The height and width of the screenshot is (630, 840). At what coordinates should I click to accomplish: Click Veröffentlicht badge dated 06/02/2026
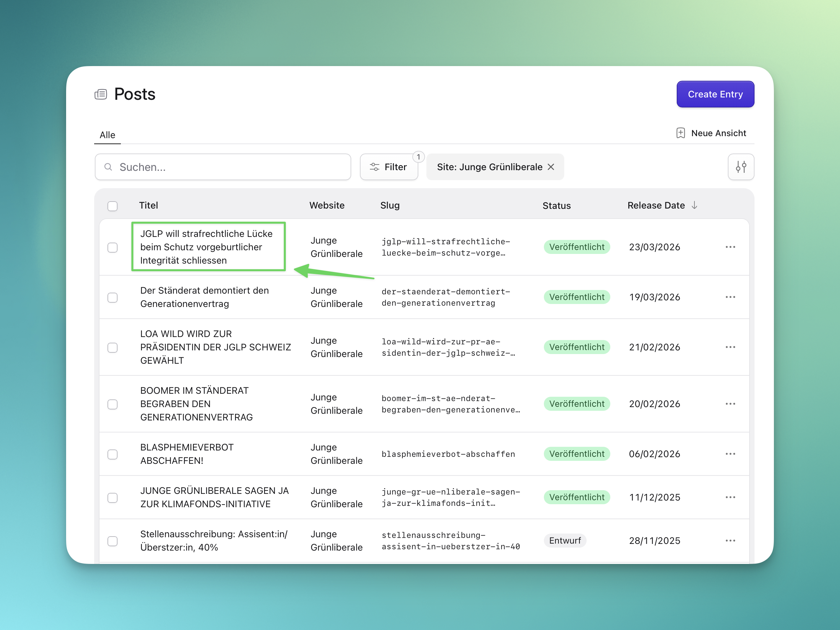[577, 454]
